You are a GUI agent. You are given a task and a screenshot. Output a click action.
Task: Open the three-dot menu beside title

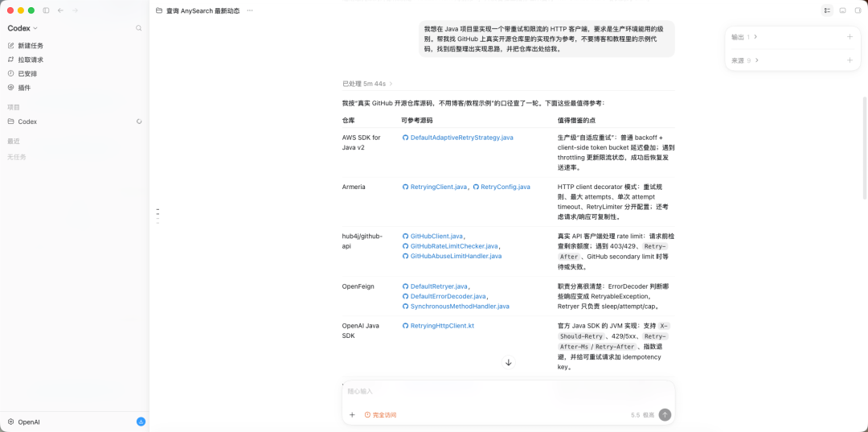click(250, 10)
